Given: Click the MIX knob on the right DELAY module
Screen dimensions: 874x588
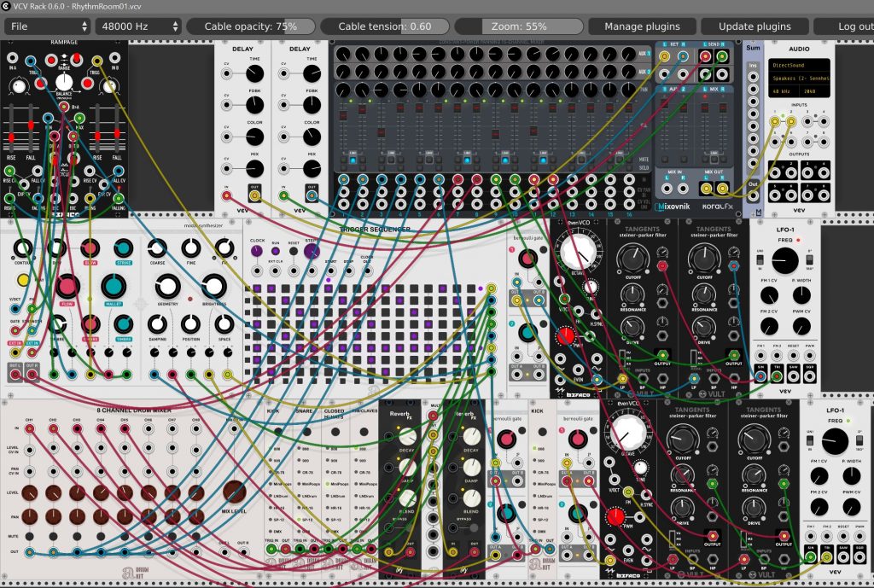Looking at the screenshot, I should tap(312, 168).
